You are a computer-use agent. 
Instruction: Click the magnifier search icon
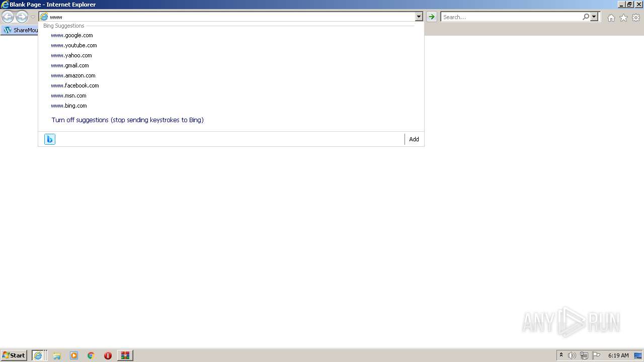(x=586, y=17)
